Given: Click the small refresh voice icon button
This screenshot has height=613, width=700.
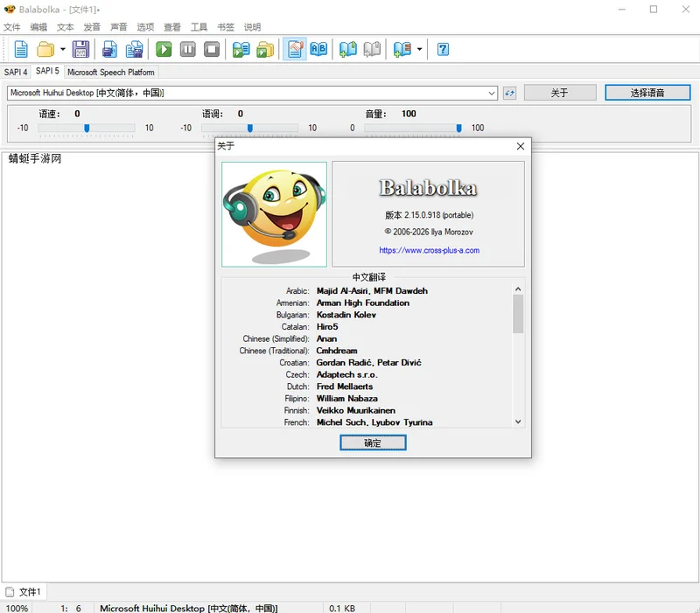Looking at the screenshot, I should click(509, 93).
